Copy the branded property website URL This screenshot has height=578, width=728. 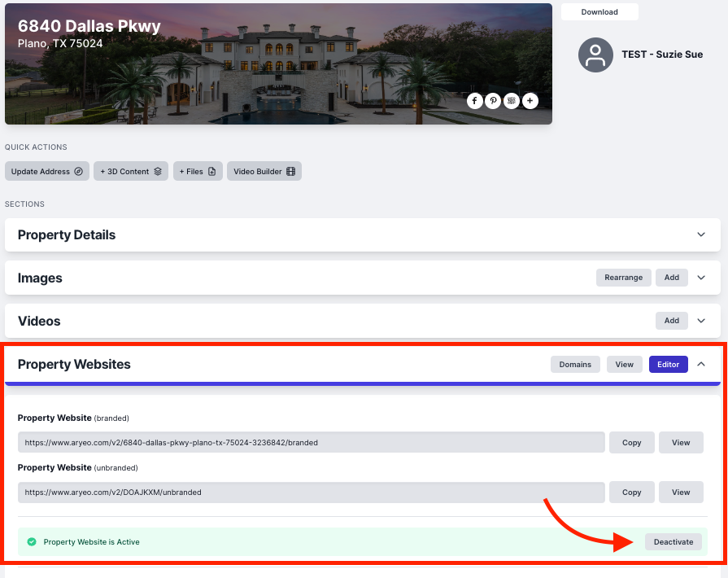(x=631, y=442)
